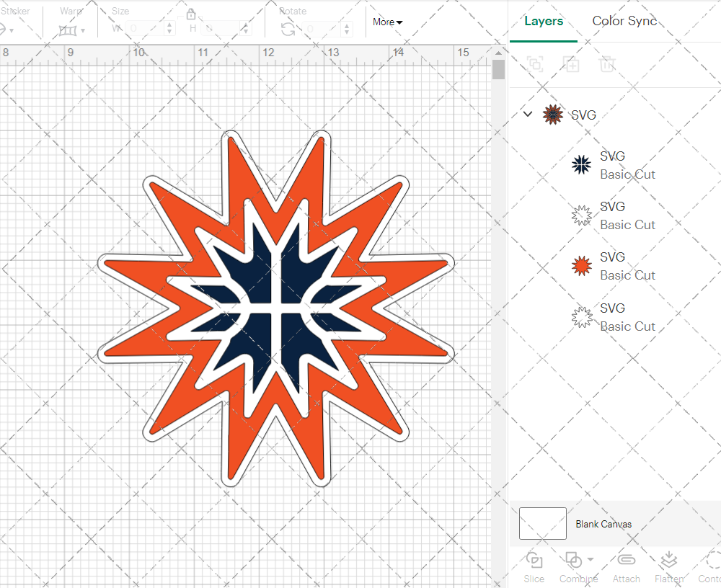Click the canvas scrollbar up arrow
This screenshot has width=721, height=588.
point(498,53)
